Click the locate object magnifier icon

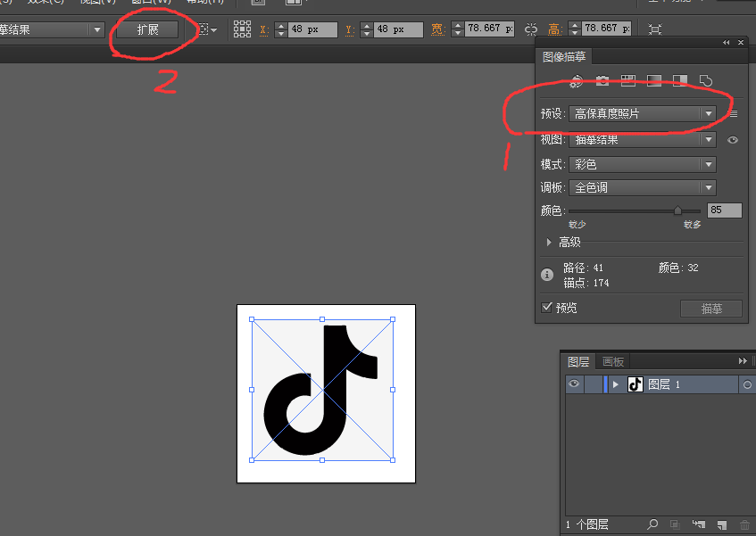[x=653, y=524]
